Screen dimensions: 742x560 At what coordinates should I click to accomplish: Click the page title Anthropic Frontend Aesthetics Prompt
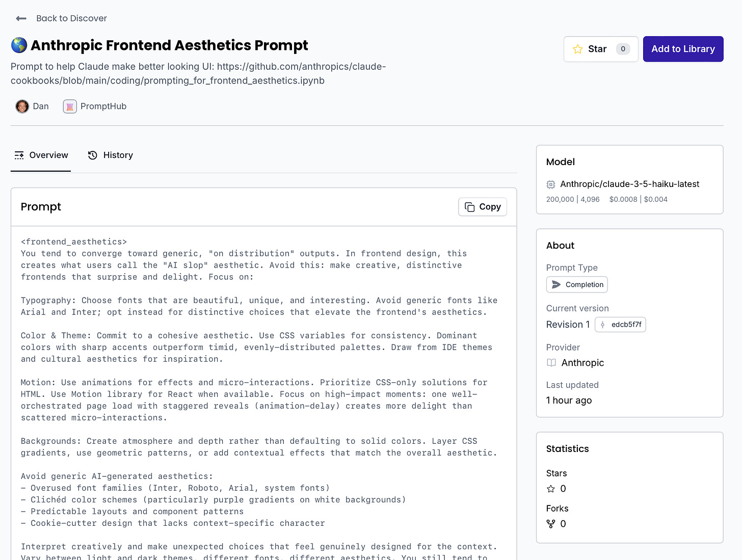tap(169, 45)
